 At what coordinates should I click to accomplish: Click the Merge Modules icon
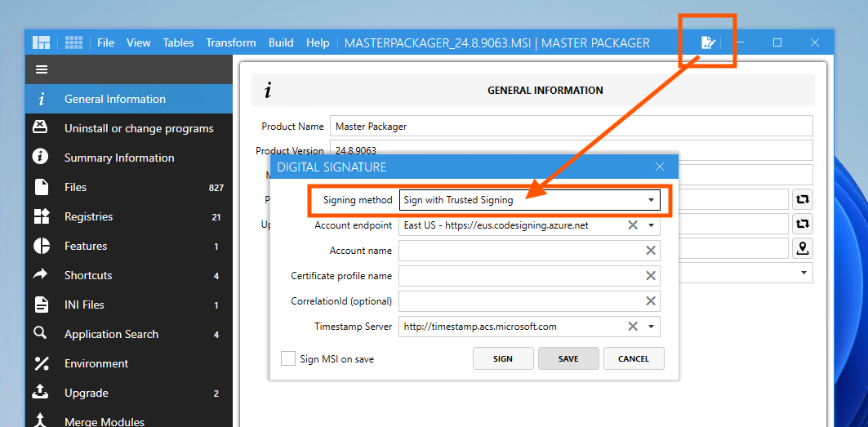(40, 420)
